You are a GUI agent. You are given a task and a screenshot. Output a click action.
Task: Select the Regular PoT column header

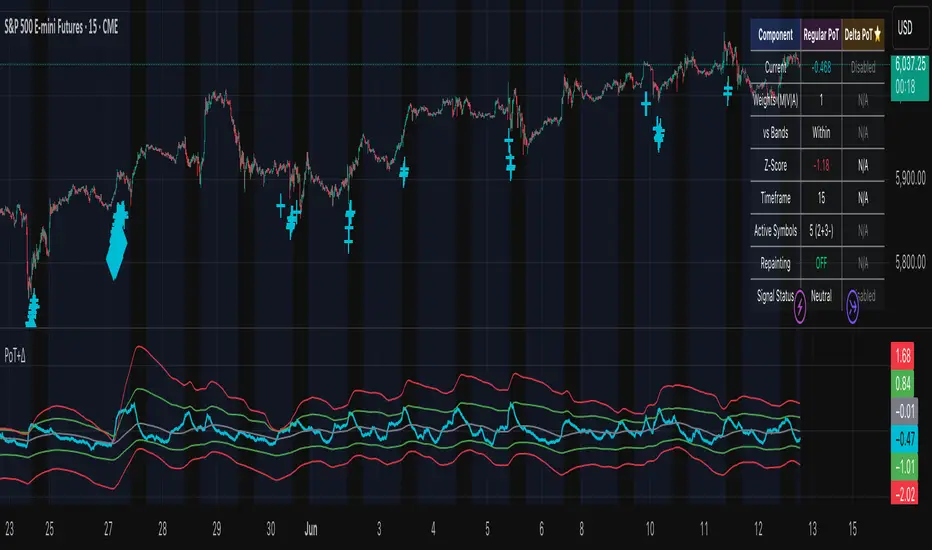click(821, 35)
